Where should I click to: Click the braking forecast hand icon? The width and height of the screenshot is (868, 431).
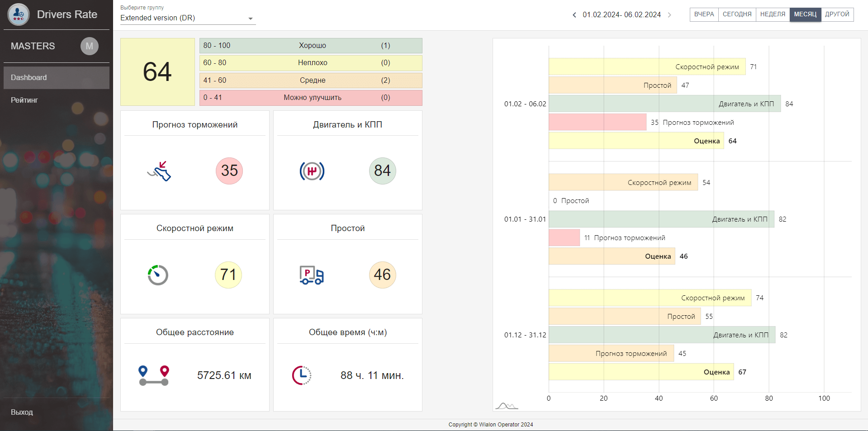tap(159, 171)
